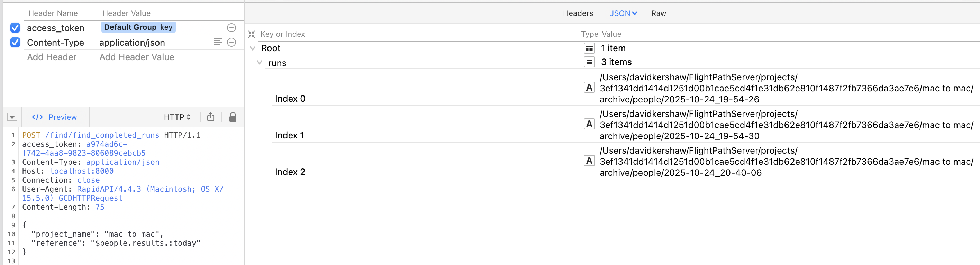Image resolution: width=980 pixels, height=265 pixels.
Task: Open text options icon for Content-Type row
Action: pyautogui.click(x=218, y=42)
